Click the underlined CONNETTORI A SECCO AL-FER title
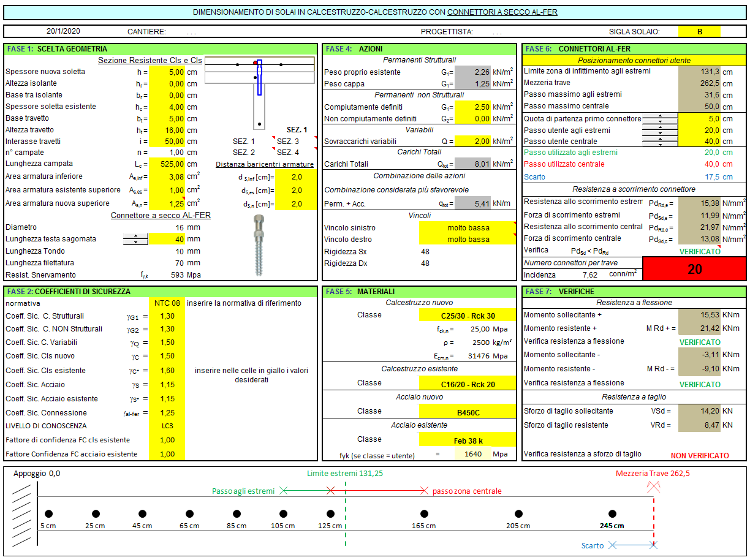Image resolution: width=750 pixels, height=560 pixels. coord(502,12)
